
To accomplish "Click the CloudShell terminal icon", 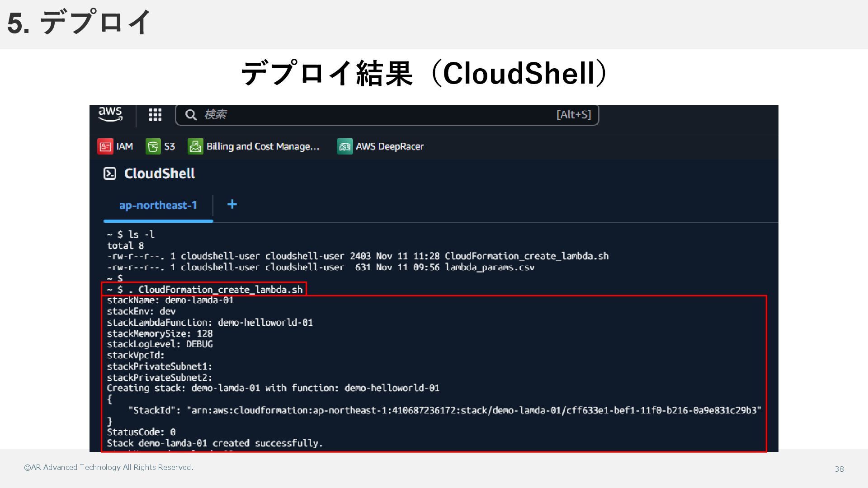I will click(110, 174).
